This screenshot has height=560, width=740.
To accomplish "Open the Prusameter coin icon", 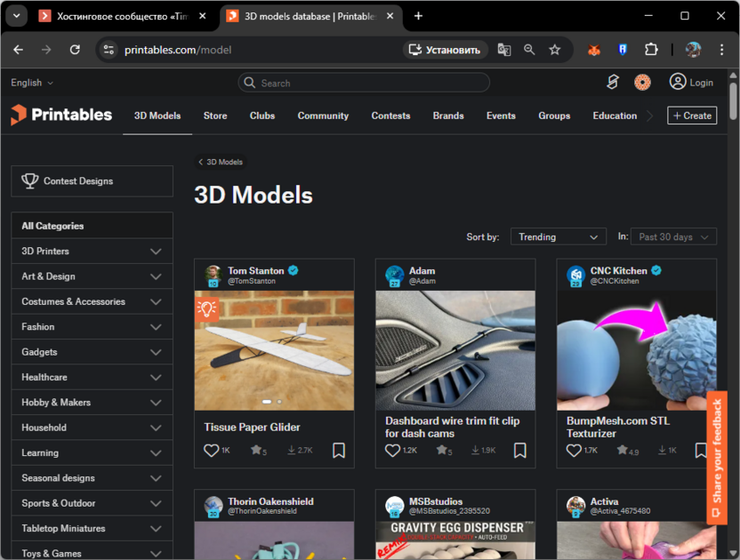I will pyautogui.click(x=613, y=82).
